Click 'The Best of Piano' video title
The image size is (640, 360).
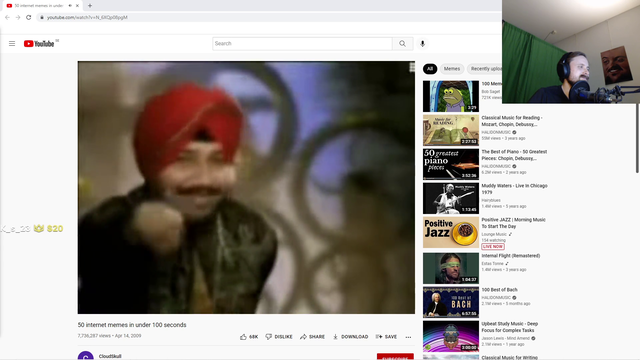click(514, 155)
